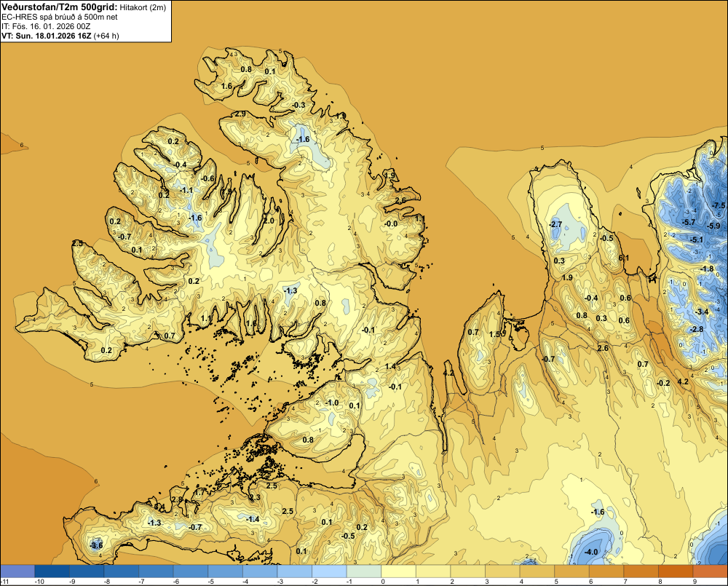Click the -7.5 temperature value
Image resolution: width=728 pixels, height=586 pixels.
point(719,205)
